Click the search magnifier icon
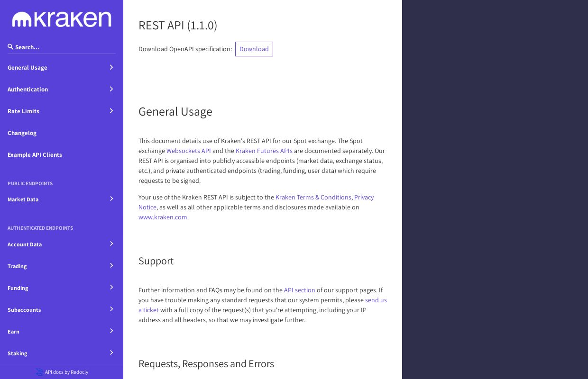This screenshot has width=588, height=379. [10, 46]
